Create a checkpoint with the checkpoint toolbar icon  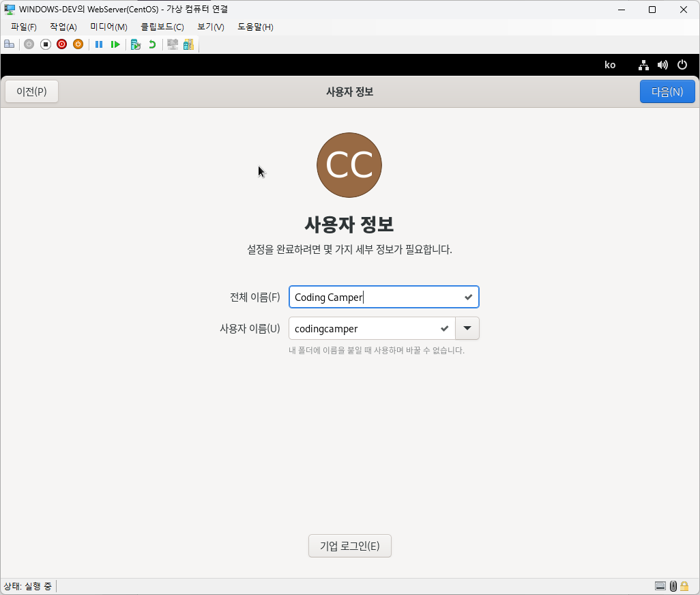pyautogui.click(x=135, y=44)
